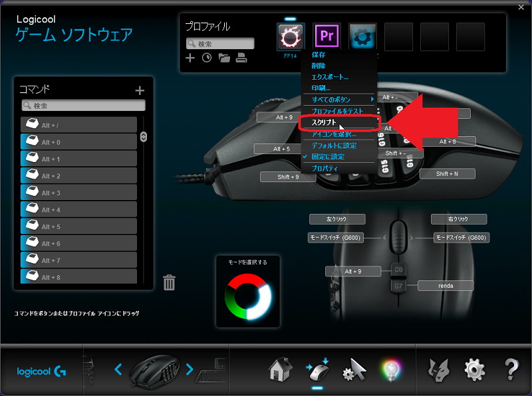
Task: Open help question mark icon
Action: [x=511, y=369]
